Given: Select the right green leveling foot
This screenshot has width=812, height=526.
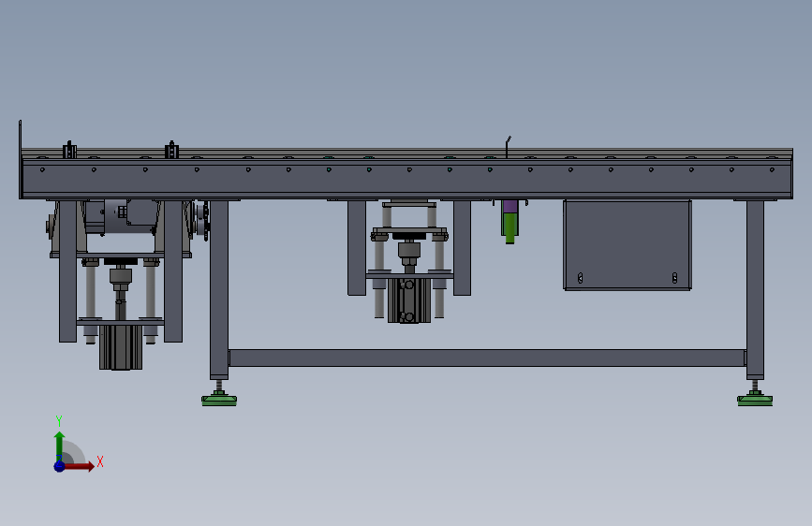Looking at the screenshot, I should (x=755, y=400).
